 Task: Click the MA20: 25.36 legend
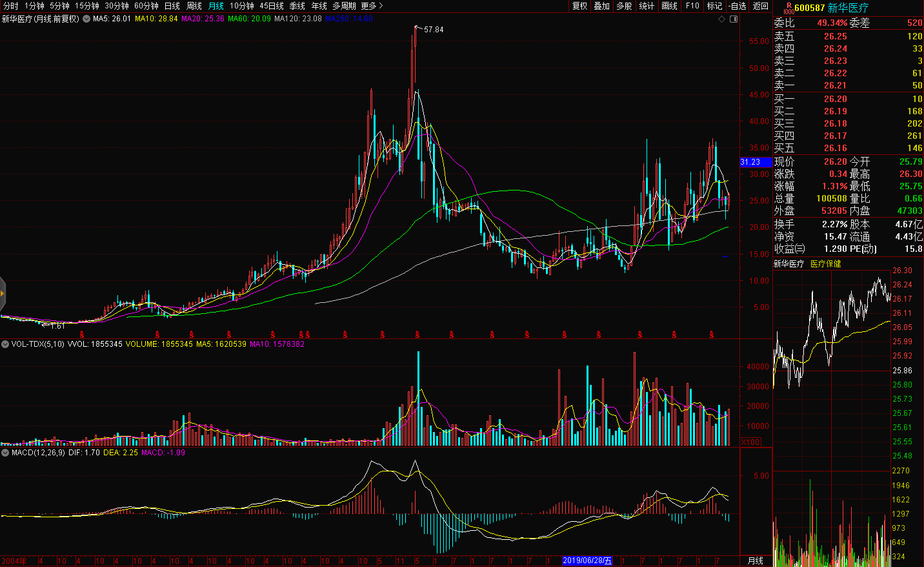pos(203,19)
